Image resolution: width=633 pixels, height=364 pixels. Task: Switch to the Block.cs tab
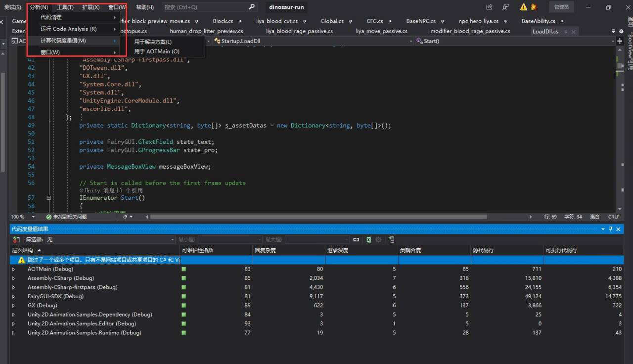223,21
